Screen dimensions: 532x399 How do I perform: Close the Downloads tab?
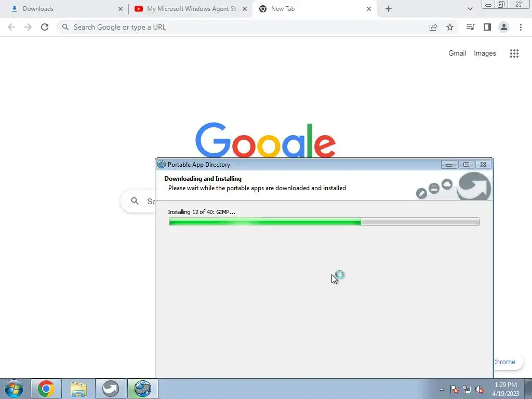(121, 9)
